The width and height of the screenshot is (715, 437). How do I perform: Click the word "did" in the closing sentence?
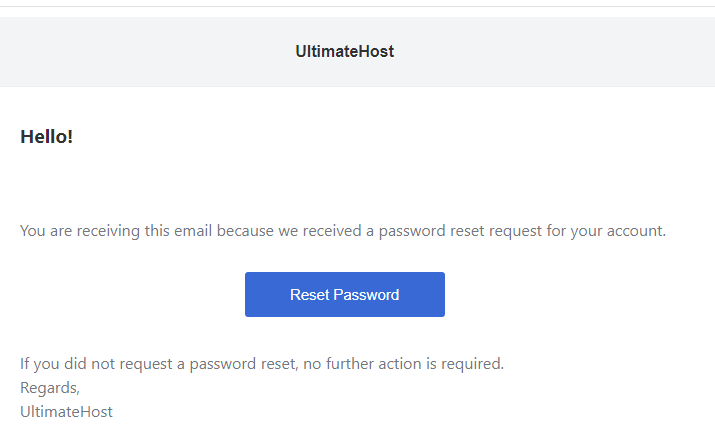click(75, 364)
